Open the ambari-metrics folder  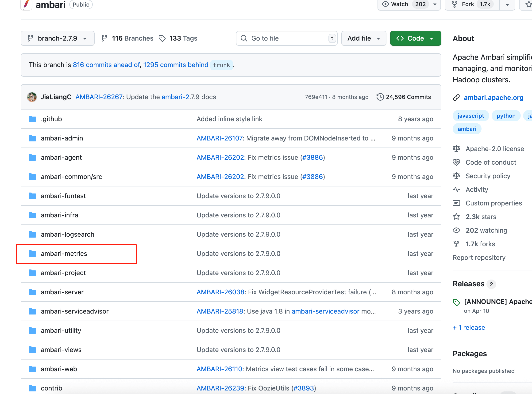tap(64, 254)
